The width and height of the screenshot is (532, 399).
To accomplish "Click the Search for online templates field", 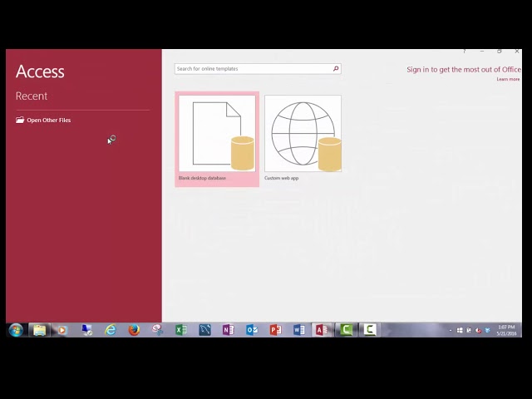I will 258,69.
